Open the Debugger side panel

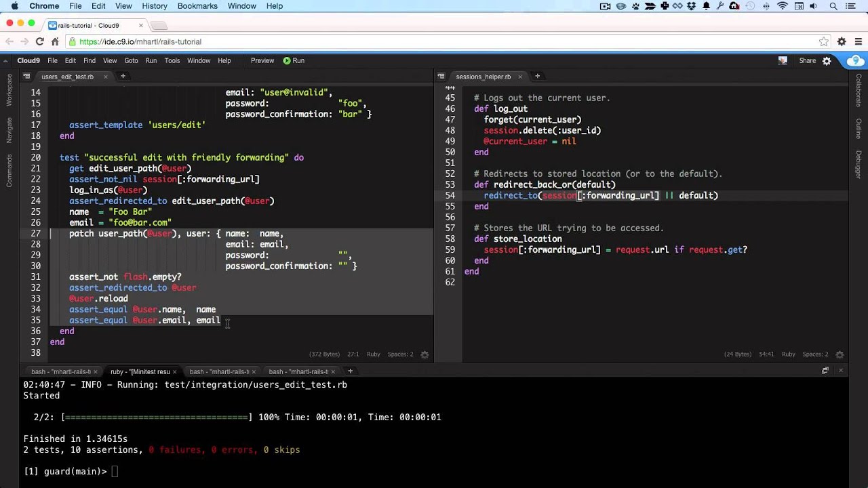859,165
